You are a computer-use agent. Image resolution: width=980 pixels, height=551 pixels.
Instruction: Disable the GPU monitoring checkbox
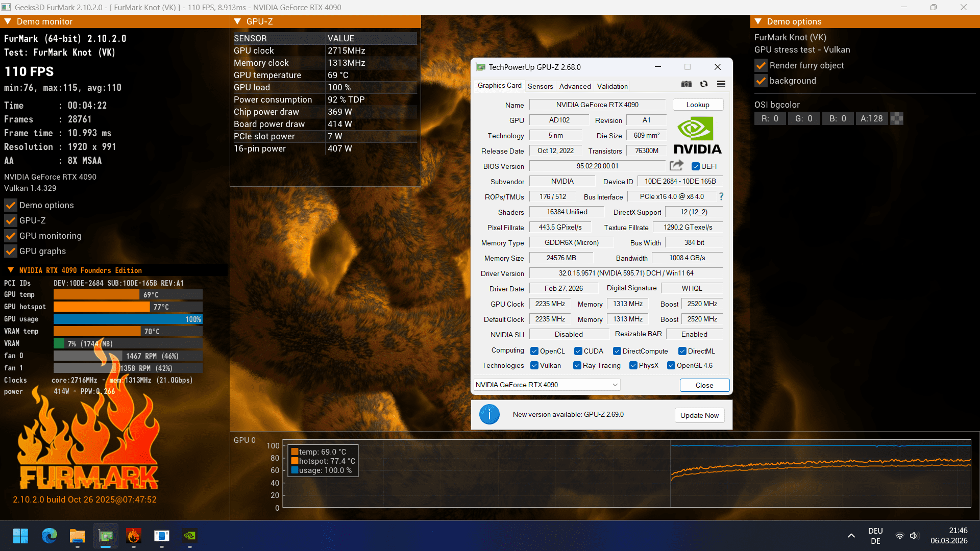pos(11,236)
